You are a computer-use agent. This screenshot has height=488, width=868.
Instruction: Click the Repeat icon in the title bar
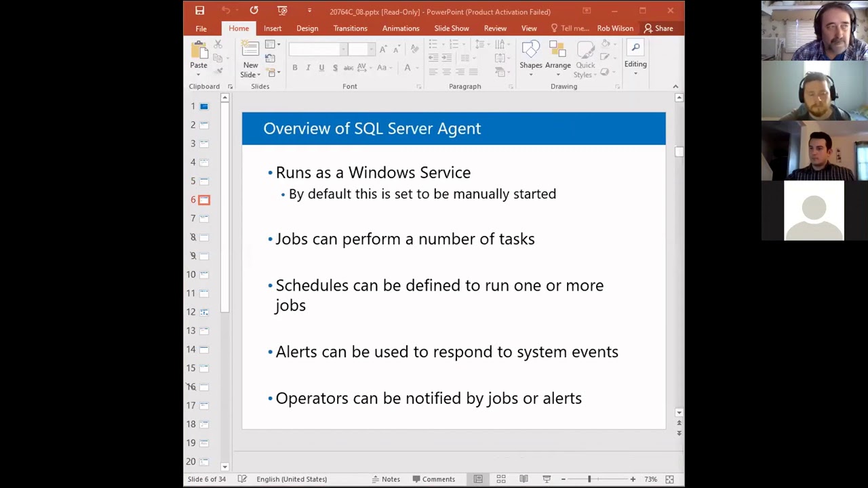pos(254,11)
